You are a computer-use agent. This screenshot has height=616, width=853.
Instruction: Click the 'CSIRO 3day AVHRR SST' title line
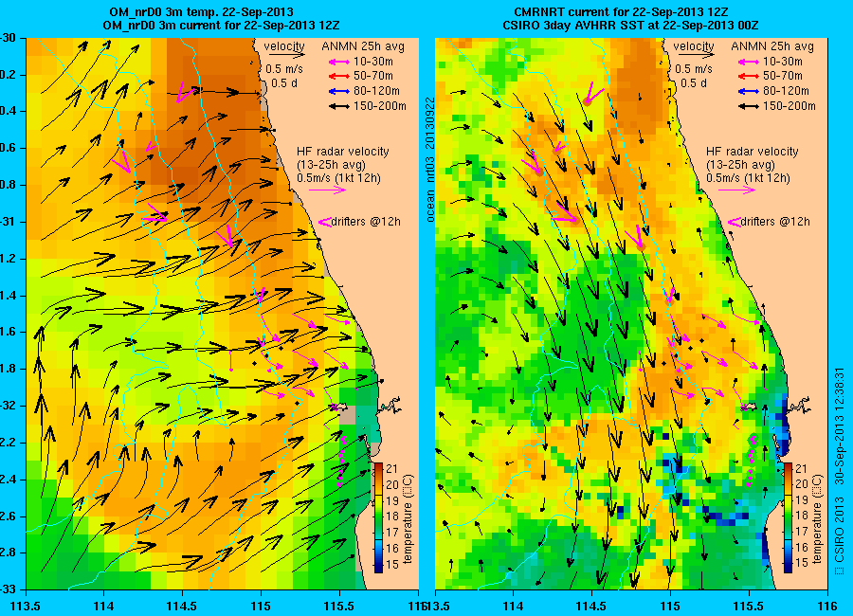point(630,25)
